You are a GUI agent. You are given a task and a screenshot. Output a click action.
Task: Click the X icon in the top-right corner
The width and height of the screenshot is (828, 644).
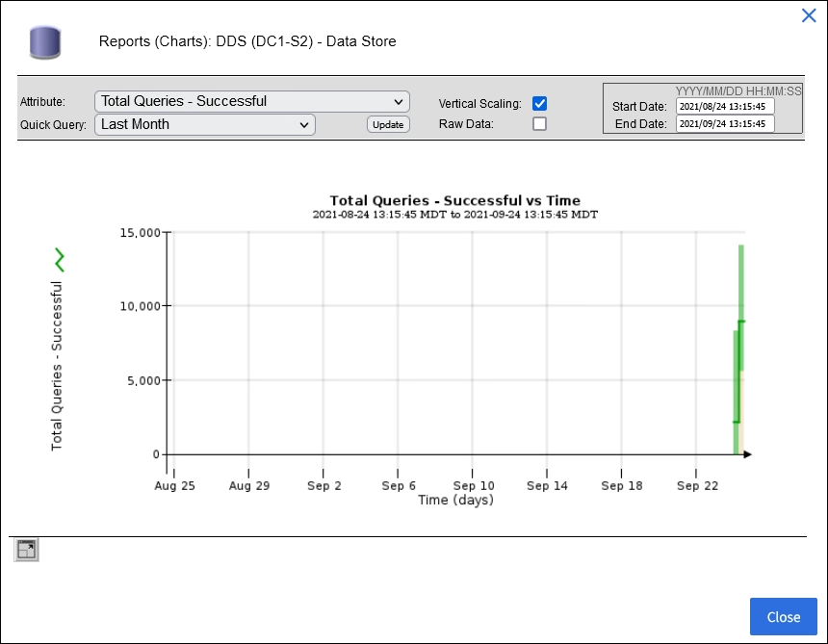809,15
